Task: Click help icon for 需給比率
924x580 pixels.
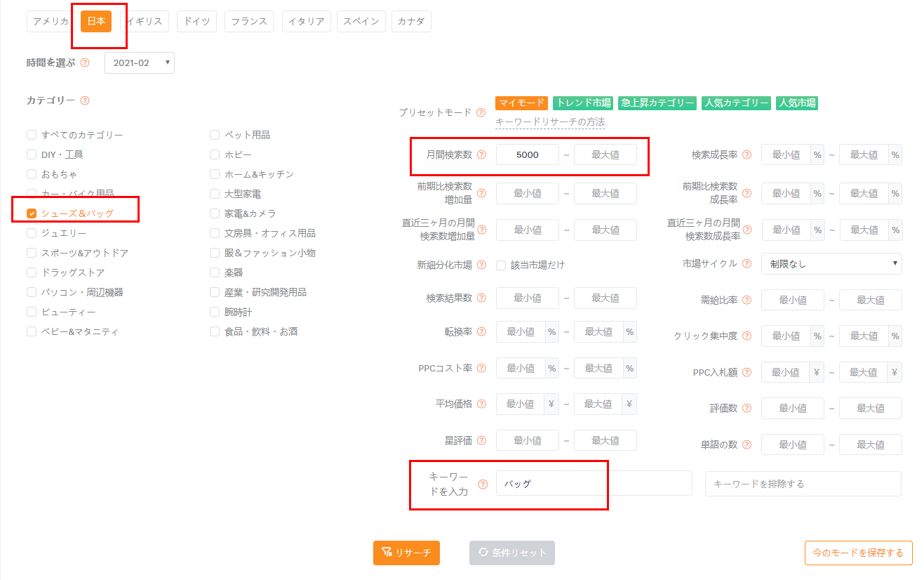Action: point(746,300)
